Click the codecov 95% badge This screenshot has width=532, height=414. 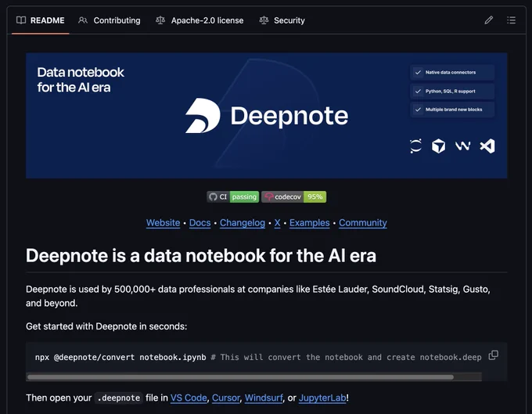click(294, 196)
